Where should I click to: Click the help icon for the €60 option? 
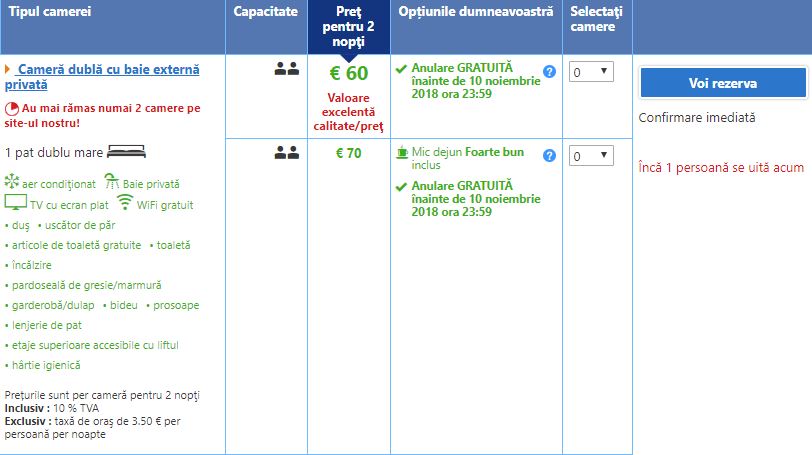point(549,71)
